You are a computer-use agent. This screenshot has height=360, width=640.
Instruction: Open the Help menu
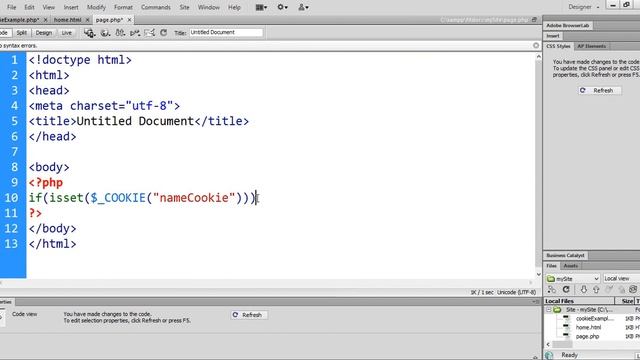234,7
